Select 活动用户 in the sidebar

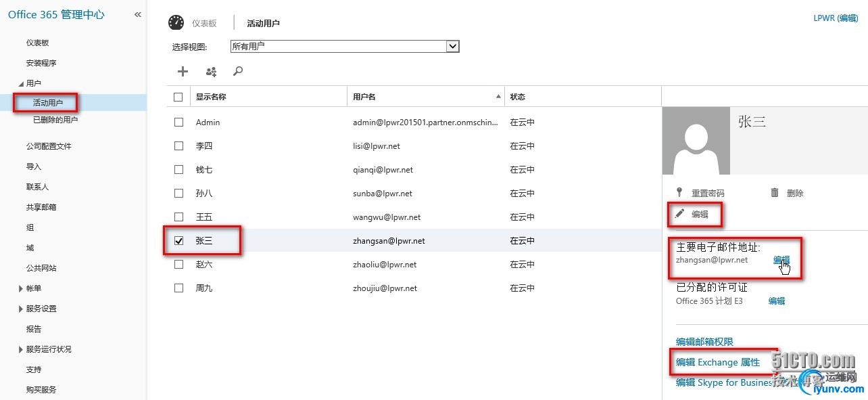click(48, 103)
